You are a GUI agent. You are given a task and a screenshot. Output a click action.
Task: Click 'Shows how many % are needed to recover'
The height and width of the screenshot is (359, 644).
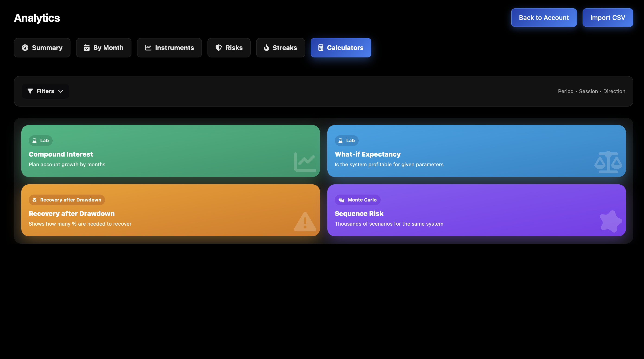[x=80, y=224]
